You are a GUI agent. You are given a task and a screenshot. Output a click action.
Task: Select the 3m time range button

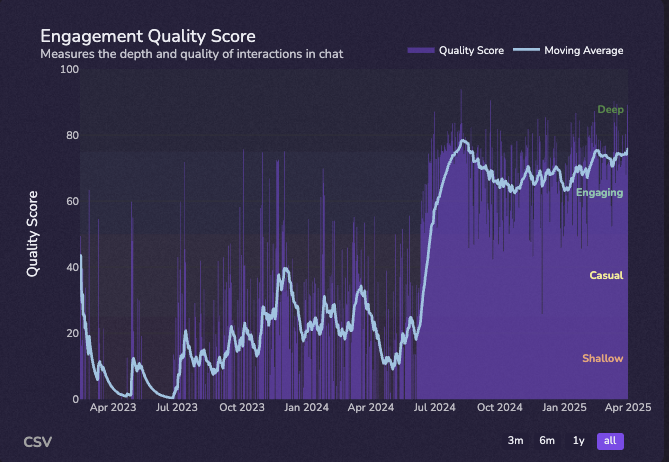point(515,441)
